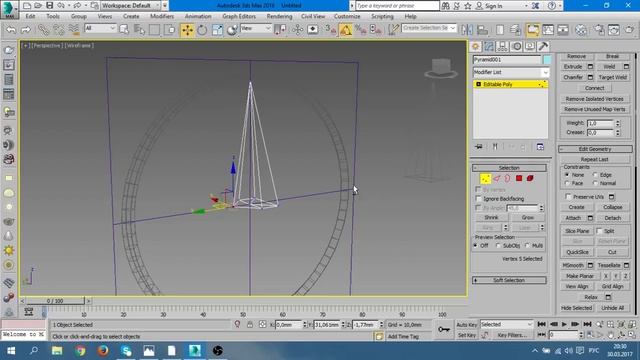
Task: Click the Pin Stack icon
Action: (x=479, y=147)
